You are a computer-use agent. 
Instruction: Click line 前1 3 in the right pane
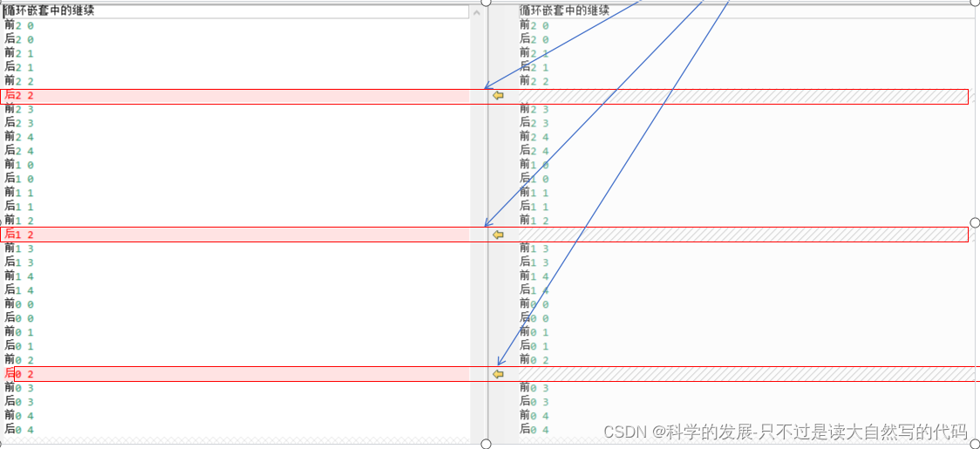pos(534,248)
